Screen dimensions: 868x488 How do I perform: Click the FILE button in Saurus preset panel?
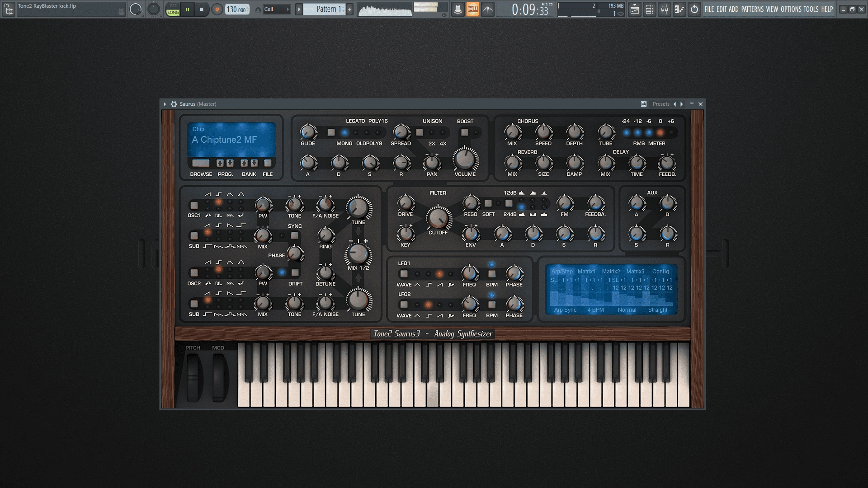tap(268, 163)
